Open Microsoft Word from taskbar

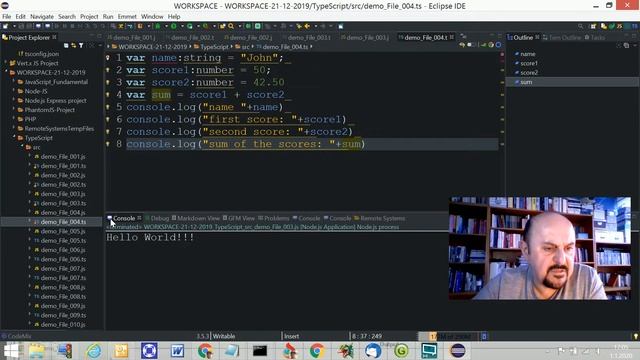[x=177, y=351]
